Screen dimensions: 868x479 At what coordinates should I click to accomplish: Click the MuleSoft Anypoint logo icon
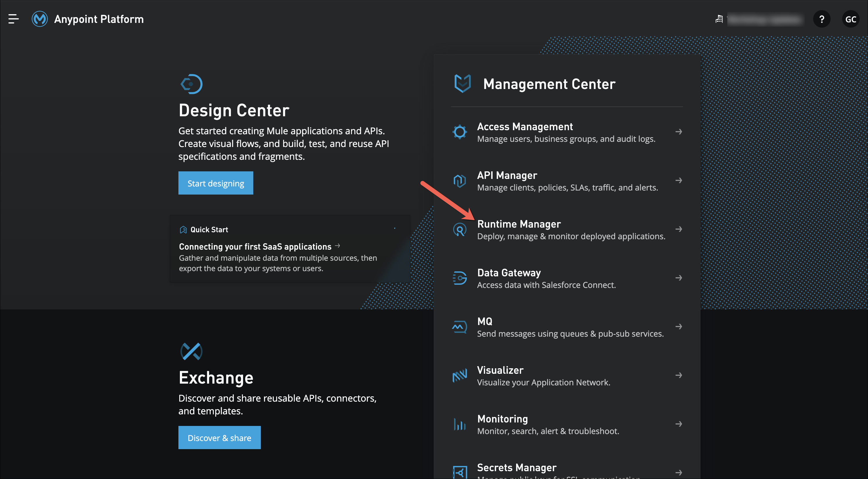(x=40, y=19)
